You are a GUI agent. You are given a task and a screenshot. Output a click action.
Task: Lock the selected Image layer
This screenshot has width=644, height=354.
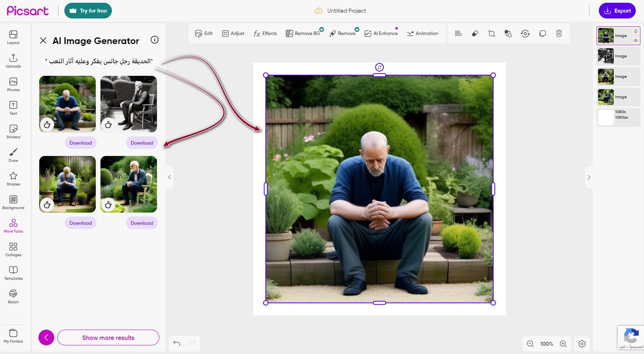pos(636,31)
